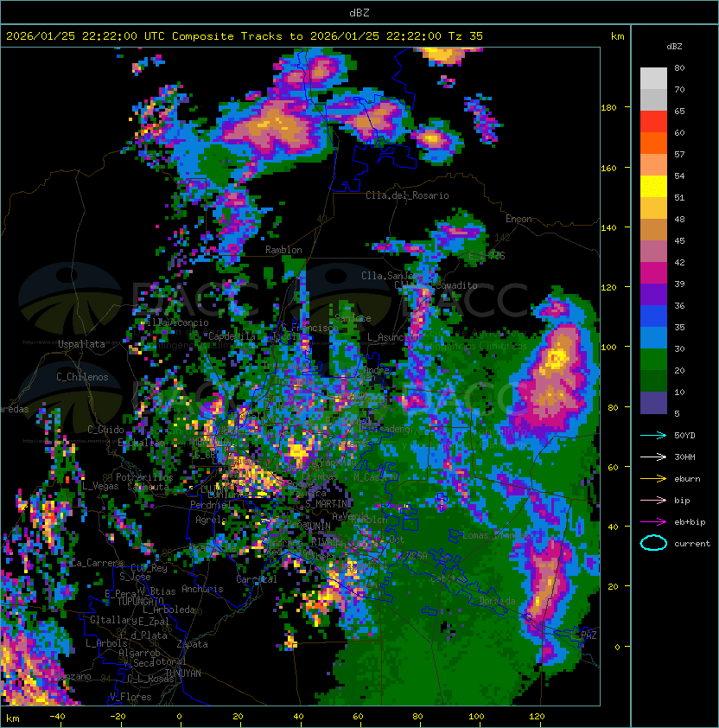Image resolution: width=719 pixels, height=728 pixels.
Task: Click the '-20' tick on the bottom axis
Action: pos(118,717)
